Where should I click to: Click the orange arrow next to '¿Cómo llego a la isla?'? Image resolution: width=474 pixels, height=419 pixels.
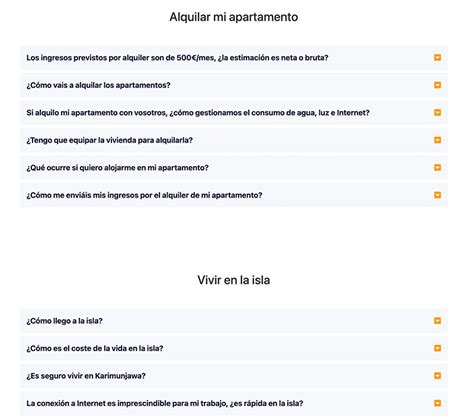click(437, 321)
